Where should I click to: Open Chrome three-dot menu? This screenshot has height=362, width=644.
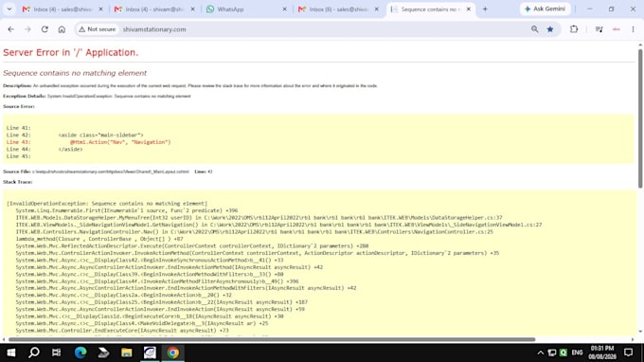tap(633, 29)
